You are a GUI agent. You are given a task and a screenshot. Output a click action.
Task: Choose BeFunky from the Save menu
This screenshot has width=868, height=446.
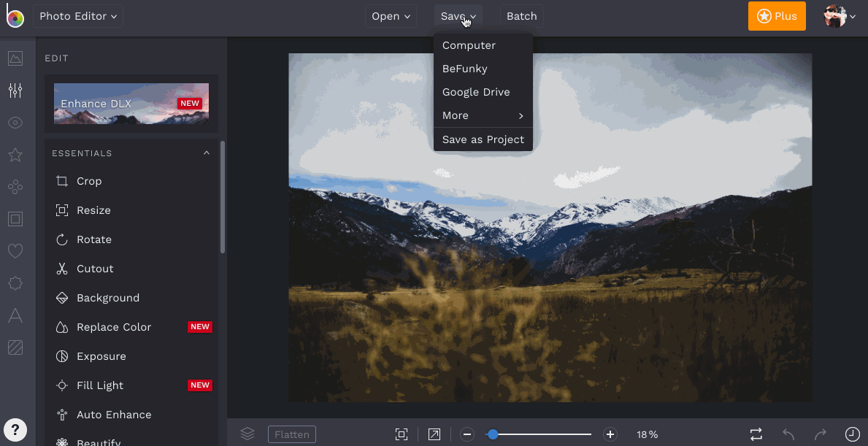pyautogui.click(x=483, y=69)
